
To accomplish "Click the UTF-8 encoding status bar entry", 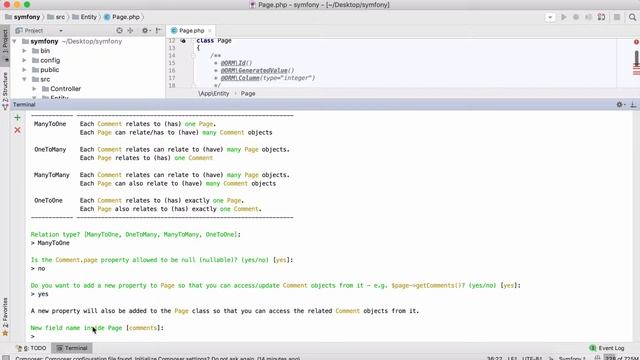I will [x=532, y=358].
